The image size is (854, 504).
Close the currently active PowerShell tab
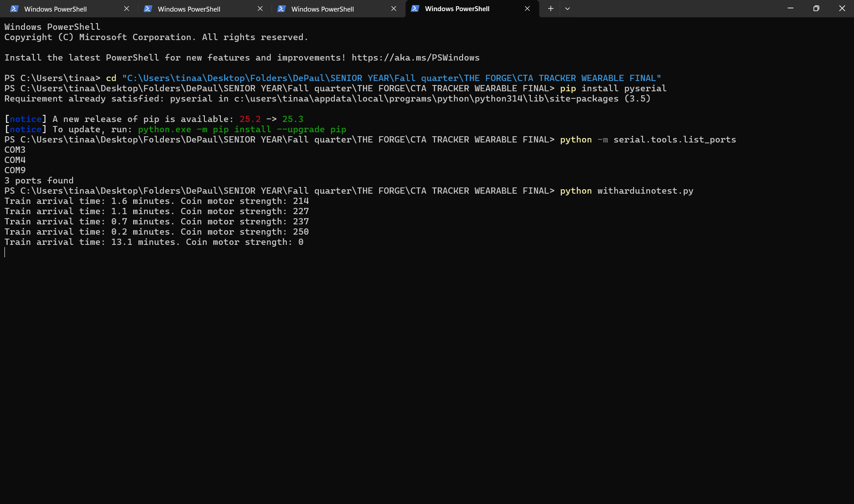(x=527, y=8)
